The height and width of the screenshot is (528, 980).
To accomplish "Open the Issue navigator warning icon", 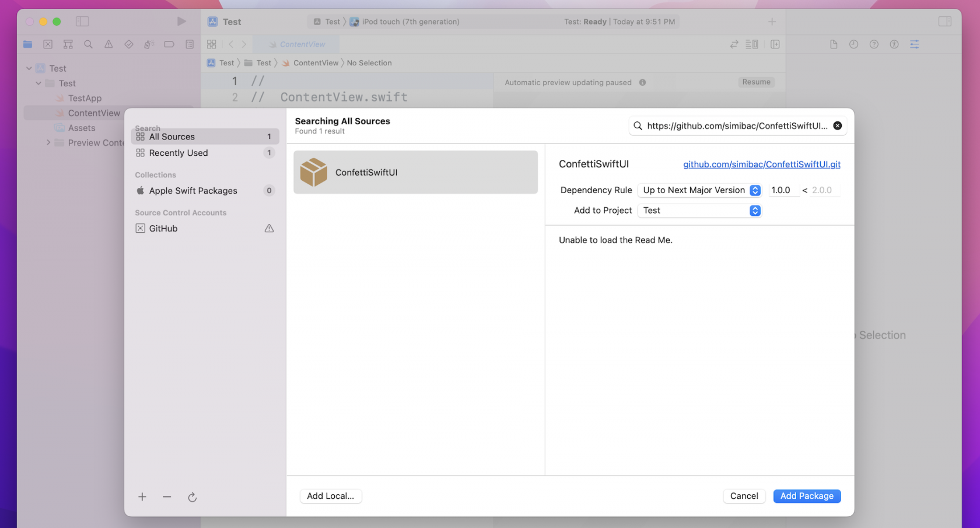I will tap(108, 44).
